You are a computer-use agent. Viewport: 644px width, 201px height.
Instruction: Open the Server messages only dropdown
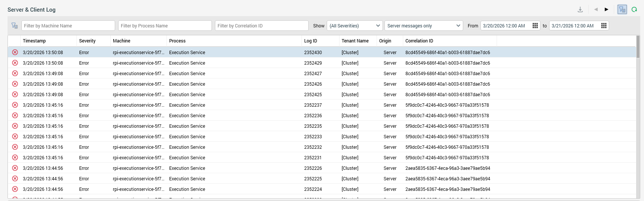424,26
